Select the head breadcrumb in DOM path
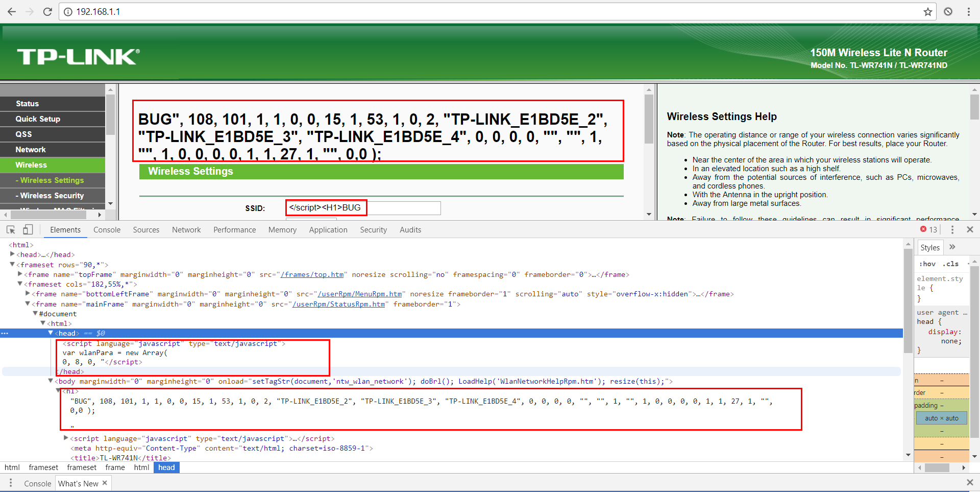 (166, 467)
